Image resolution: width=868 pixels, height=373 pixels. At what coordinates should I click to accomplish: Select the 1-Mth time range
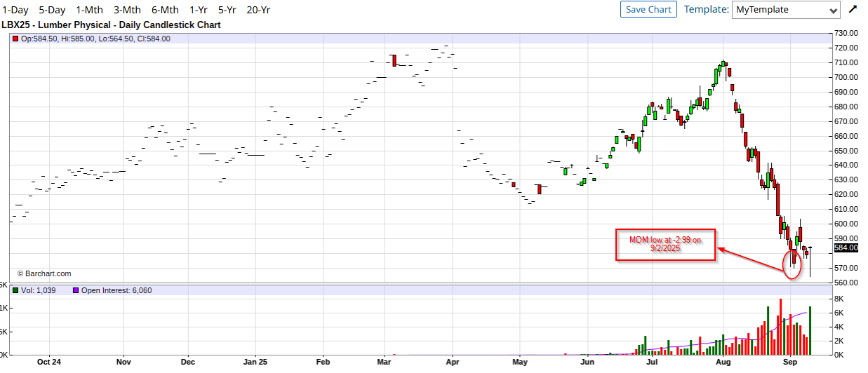(x=89, y=10)
